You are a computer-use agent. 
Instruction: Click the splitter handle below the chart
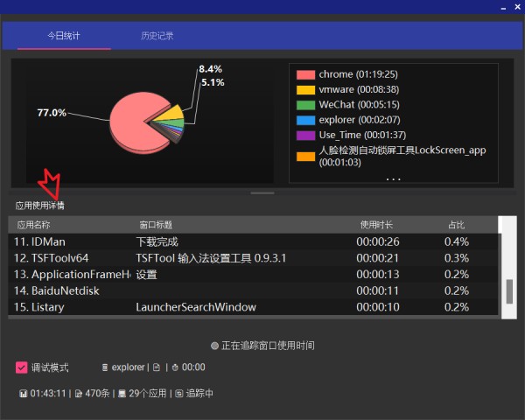pos(262,192)
